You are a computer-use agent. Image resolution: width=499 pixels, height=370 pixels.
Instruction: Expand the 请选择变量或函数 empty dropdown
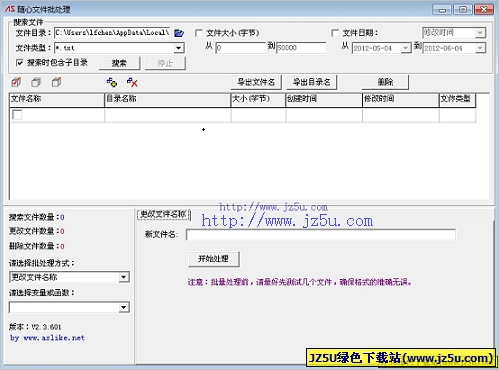click(124, 307)
